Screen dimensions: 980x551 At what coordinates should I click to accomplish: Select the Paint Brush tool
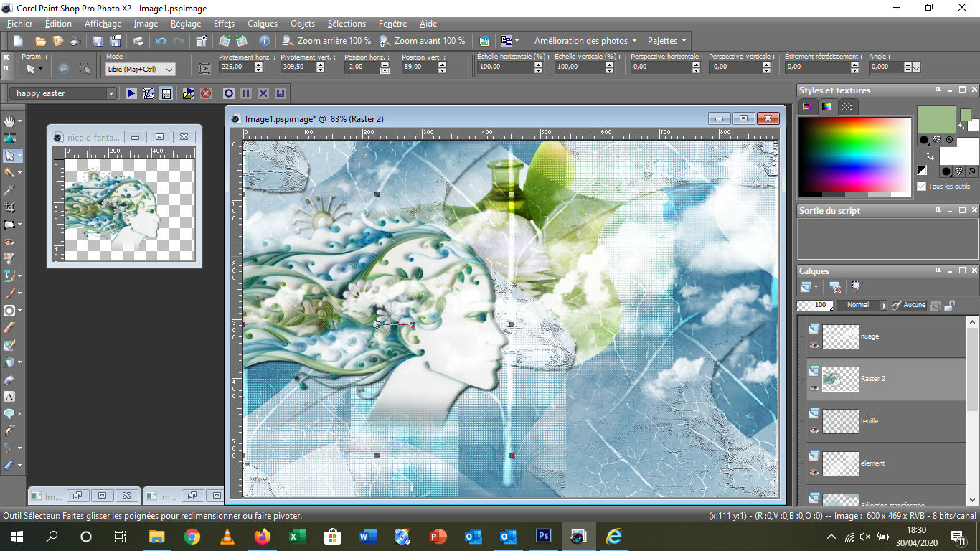(9, 293)
